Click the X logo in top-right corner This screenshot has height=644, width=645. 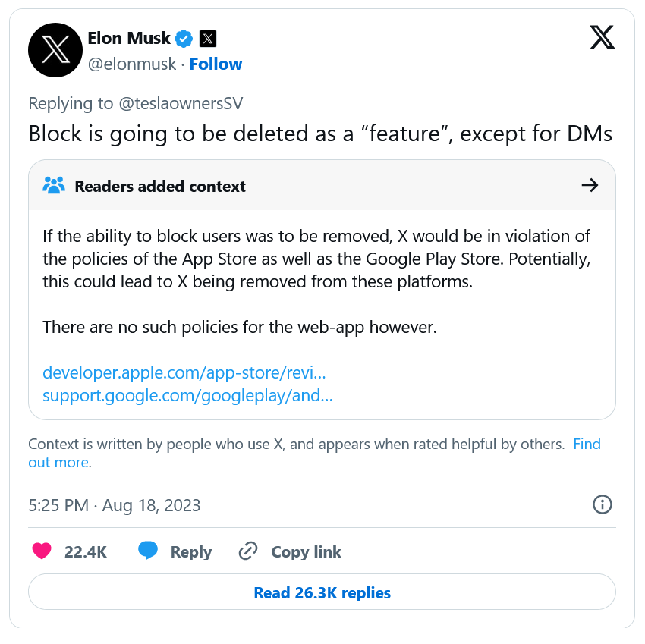tap(603, 36)
